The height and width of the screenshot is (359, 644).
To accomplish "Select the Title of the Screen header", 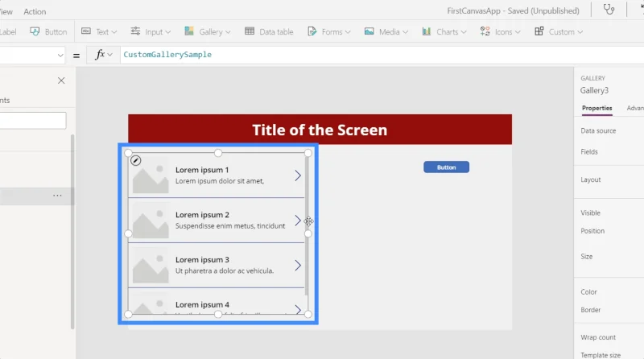I will 320,130.
